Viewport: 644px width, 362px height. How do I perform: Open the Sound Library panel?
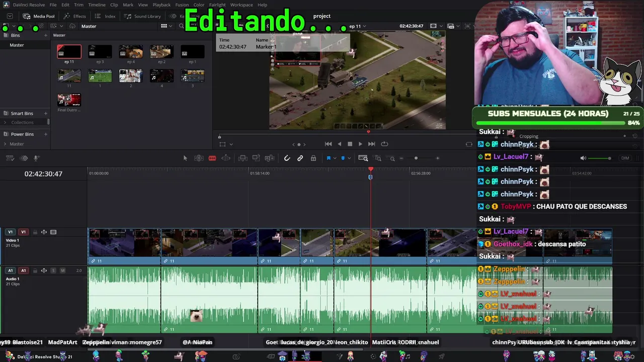point(142,16)
